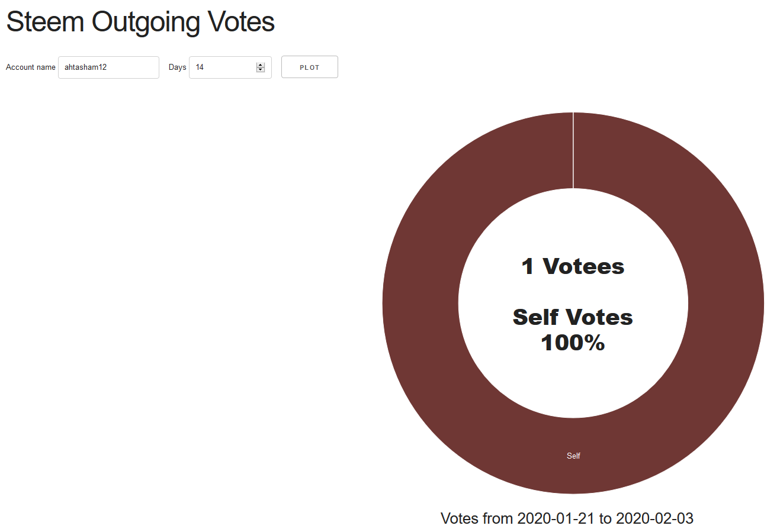Click the 100% value in donut center
The height and width of the screenshot is (532, 780).
tap(573, 343)
